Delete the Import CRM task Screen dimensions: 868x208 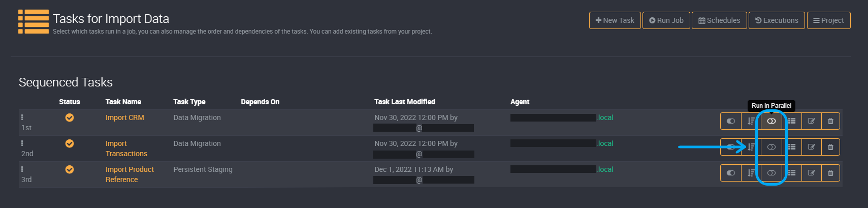pos(830,121)
